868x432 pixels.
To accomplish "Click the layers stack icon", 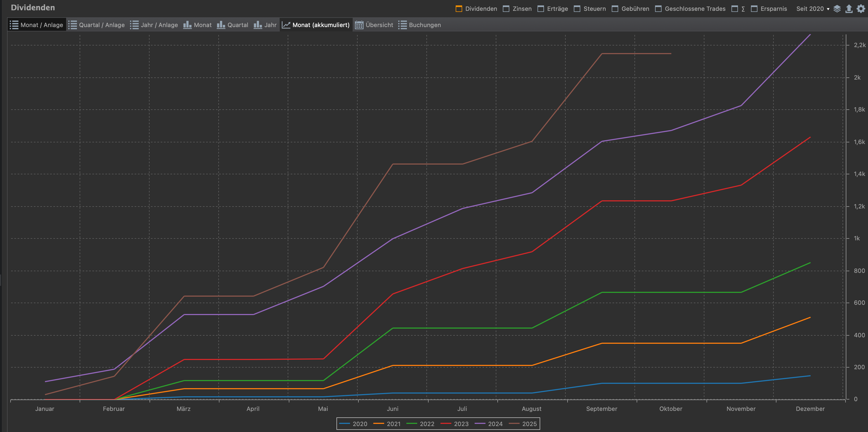I will tap(837, 9).
